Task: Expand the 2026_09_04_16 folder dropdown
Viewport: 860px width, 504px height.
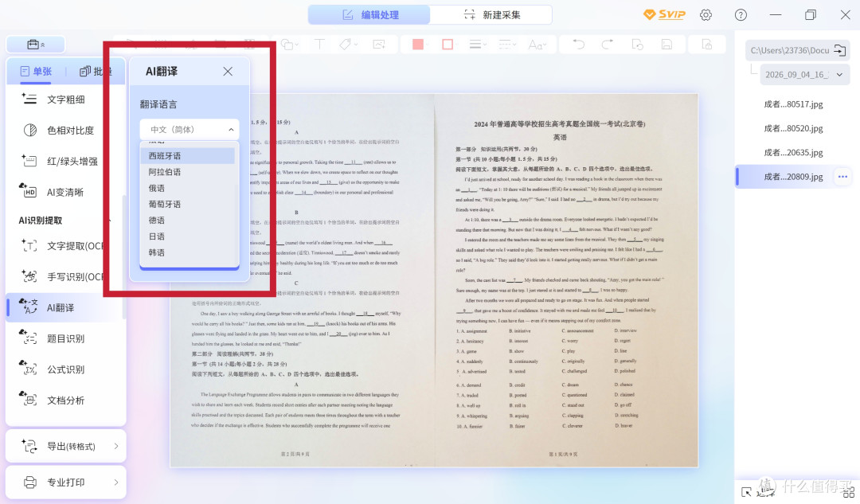Action: tap(804, 75)
